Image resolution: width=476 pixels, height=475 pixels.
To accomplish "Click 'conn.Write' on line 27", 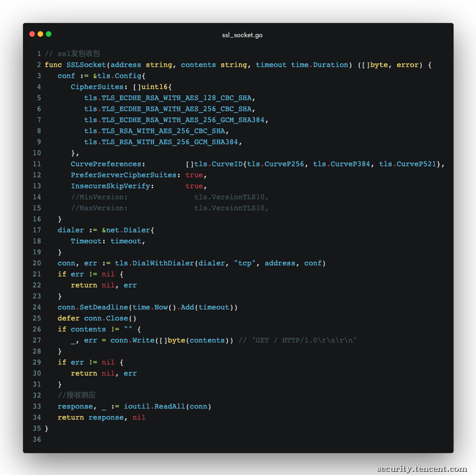I will tap(132, 341).
